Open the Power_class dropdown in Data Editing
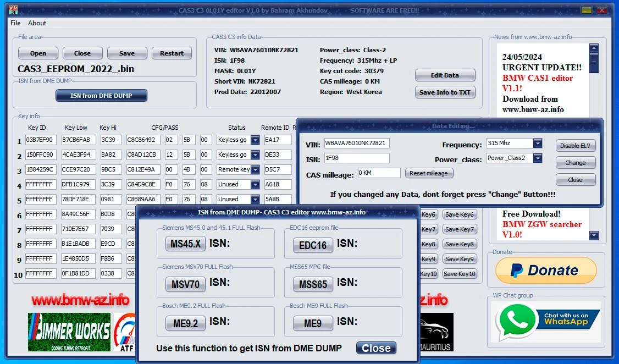Viewport: 619px width, 364px height. [537, 158]
